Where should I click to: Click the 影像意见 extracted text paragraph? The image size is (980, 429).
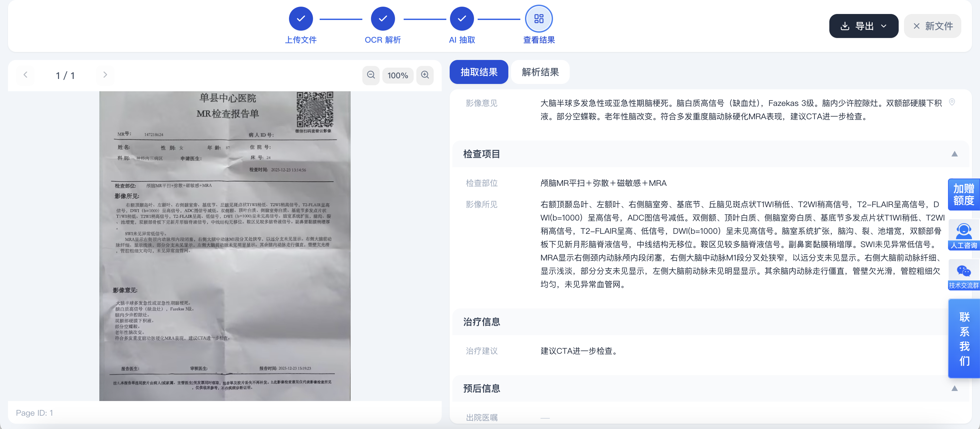[741, 110]
